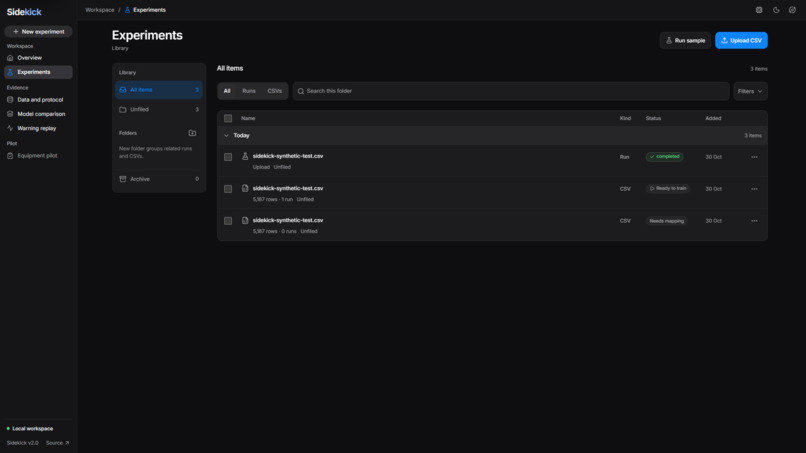Image resolution: width=806 pixels, height=453 pixels.
Task: Open the Source link in footer
Action: [x=57, y=443]
